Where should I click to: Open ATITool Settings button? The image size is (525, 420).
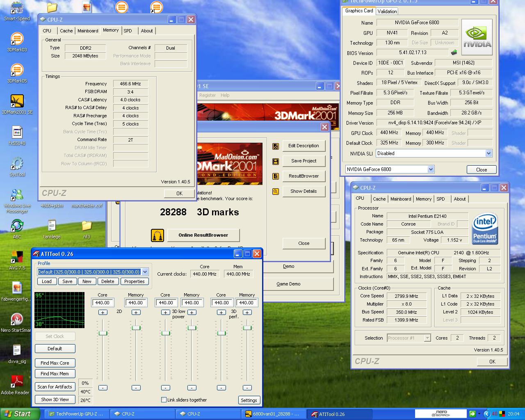click(x=249, y=400)
